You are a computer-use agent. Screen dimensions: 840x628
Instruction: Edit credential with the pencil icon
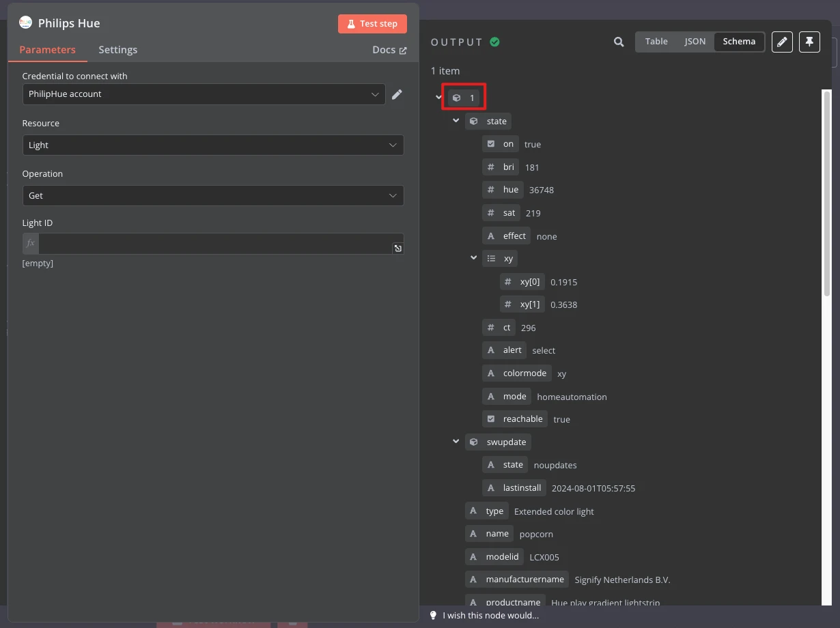397,94
